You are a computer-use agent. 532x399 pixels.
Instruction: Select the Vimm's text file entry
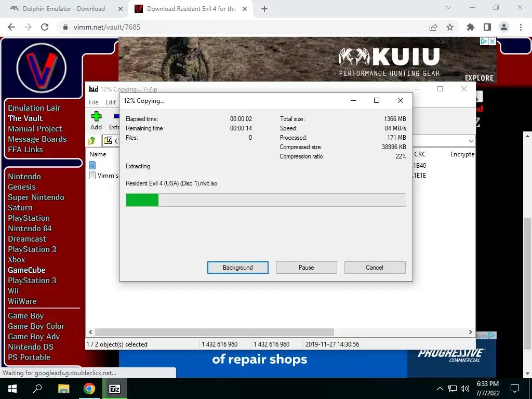coord(104,176)
